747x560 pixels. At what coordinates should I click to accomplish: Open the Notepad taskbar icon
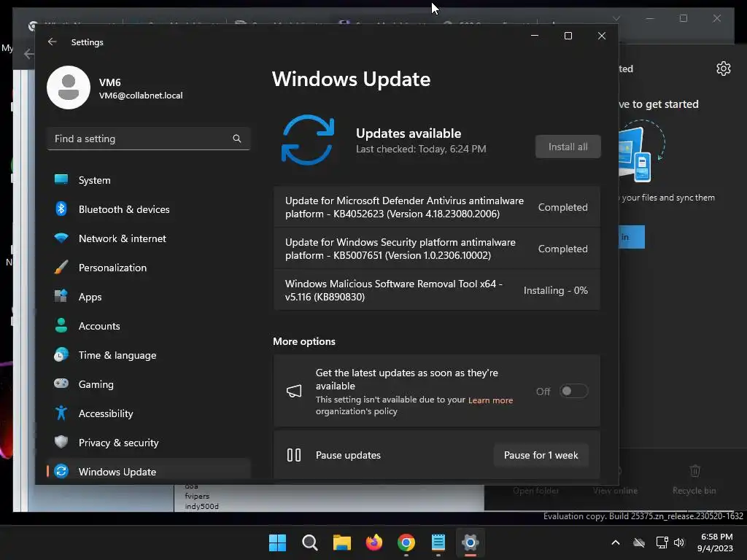(438, 542)
